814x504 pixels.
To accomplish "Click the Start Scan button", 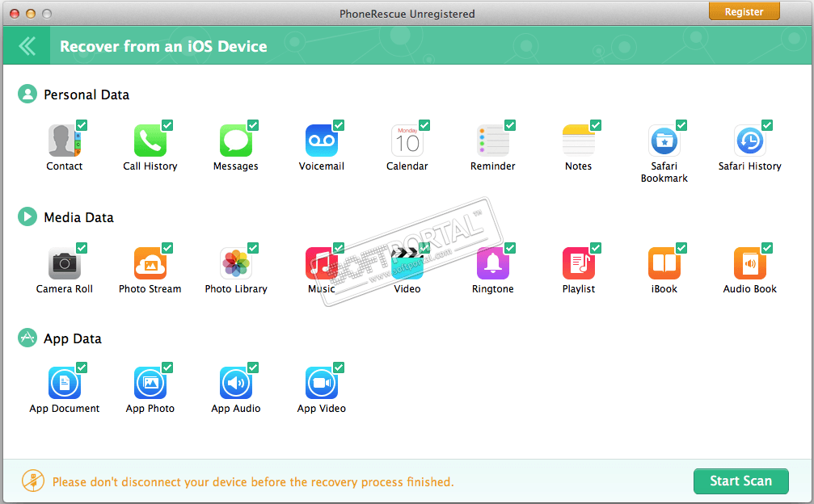I will 740,481.
